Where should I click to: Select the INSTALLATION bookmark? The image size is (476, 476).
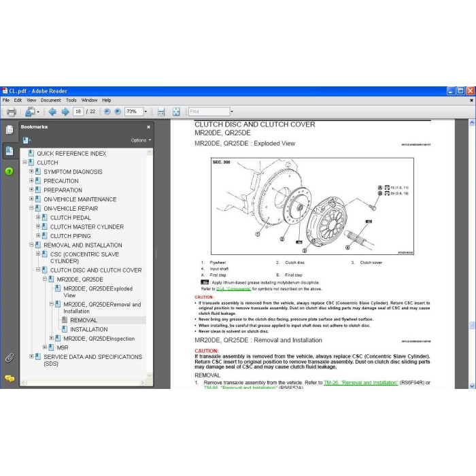click(x=89, y=329)
